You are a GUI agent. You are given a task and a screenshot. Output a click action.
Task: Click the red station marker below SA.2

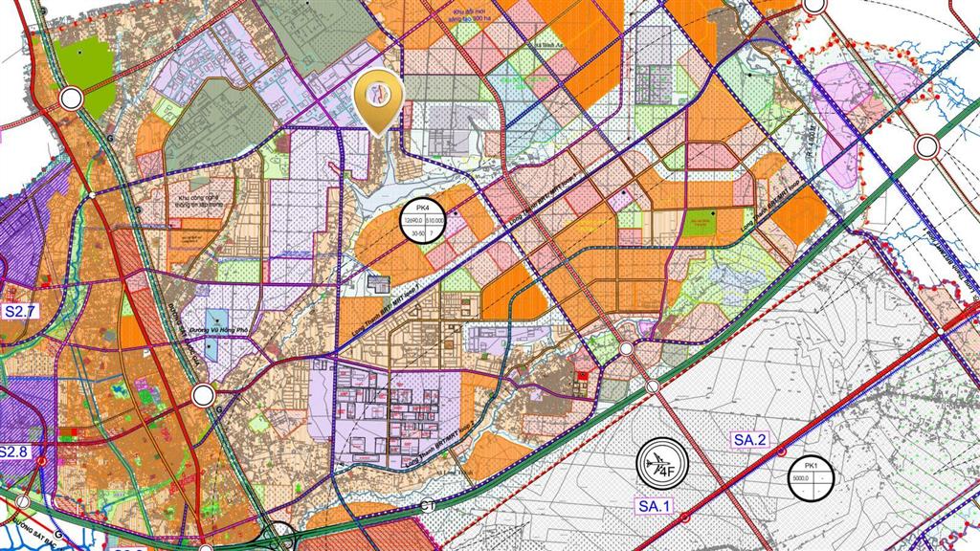coord(782,451)
